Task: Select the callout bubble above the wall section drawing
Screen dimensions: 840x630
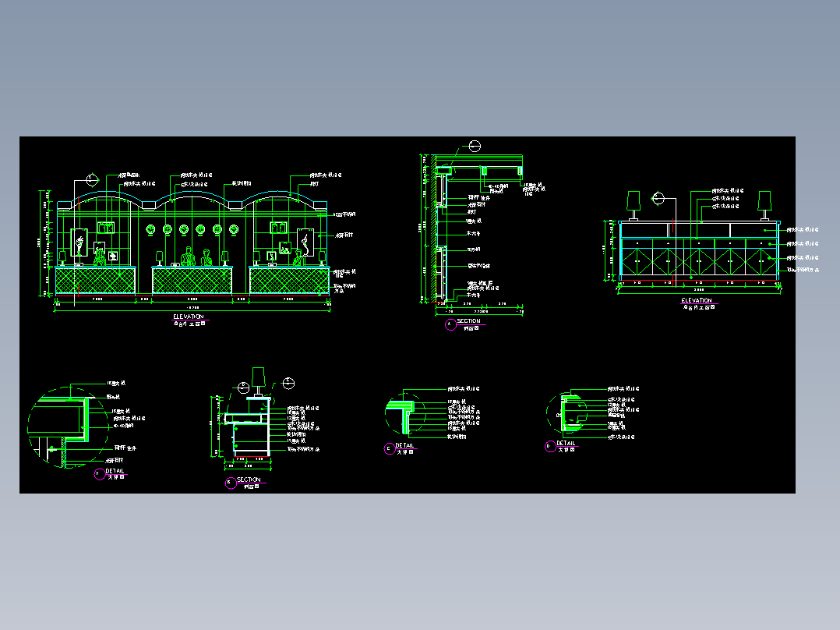Action: (x=475, y=147)
